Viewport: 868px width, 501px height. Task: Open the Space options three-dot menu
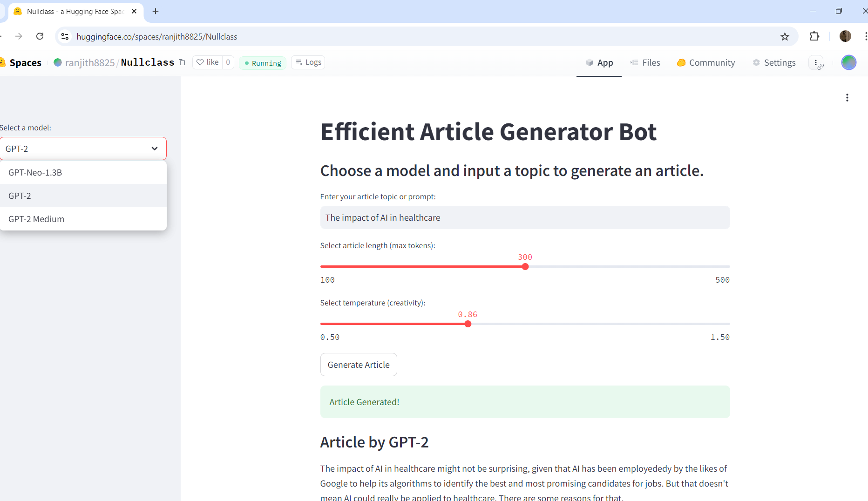coord(816,63)
